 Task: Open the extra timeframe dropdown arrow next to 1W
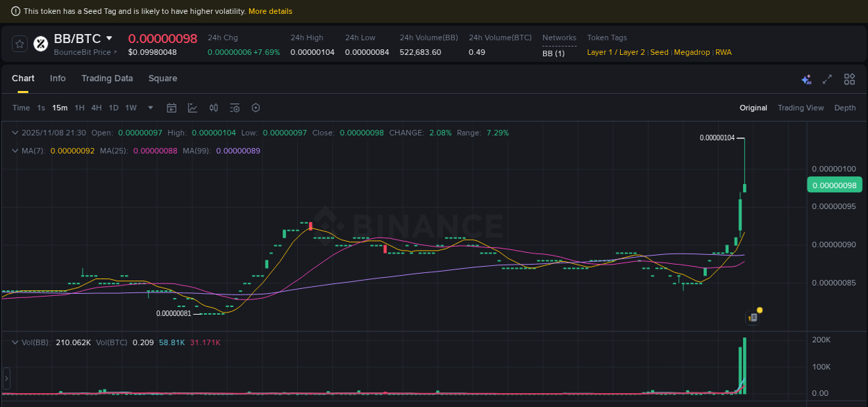(x=150, y=108)
